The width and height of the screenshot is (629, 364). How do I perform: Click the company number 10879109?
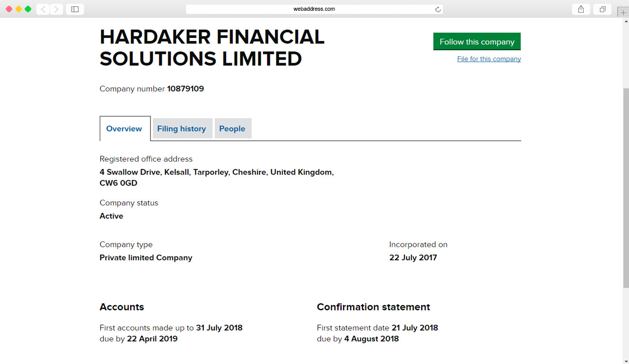[x=186, y=89]
